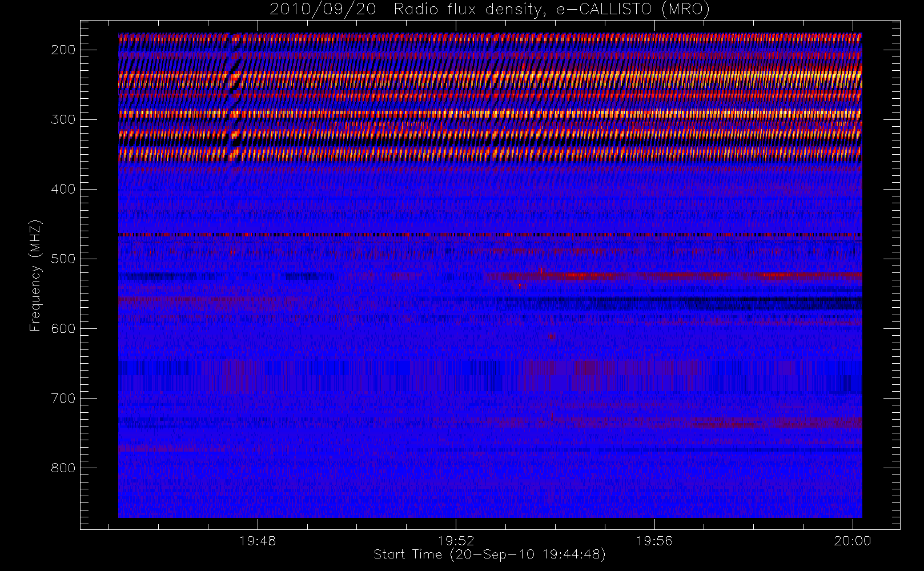Viewport: 924px width, 571px height.
Task: Click the 20:00 time tick label
Action: 853,541
